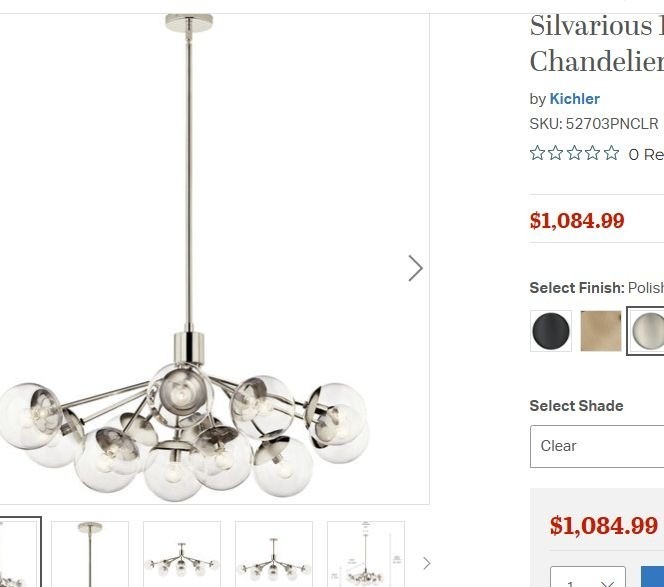Select the second thumbnail showing canopy rod

90,554
